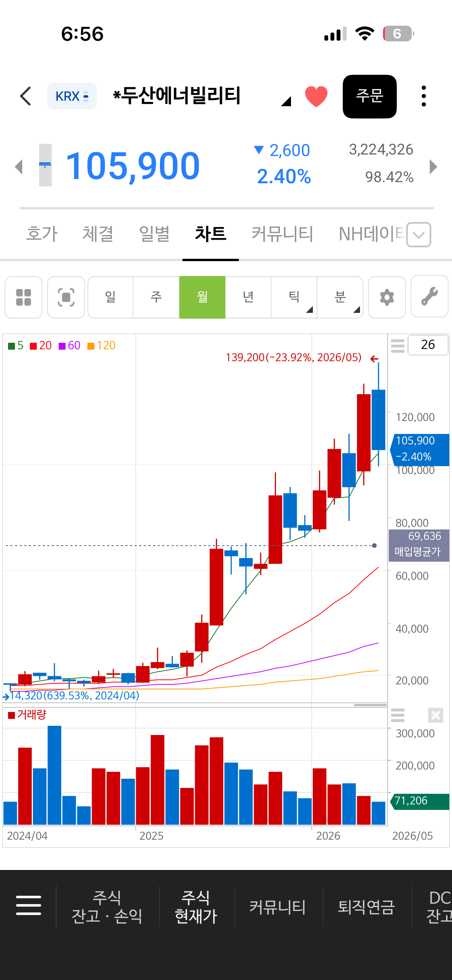Tap the 6:56 clock

tap(82, 34)
